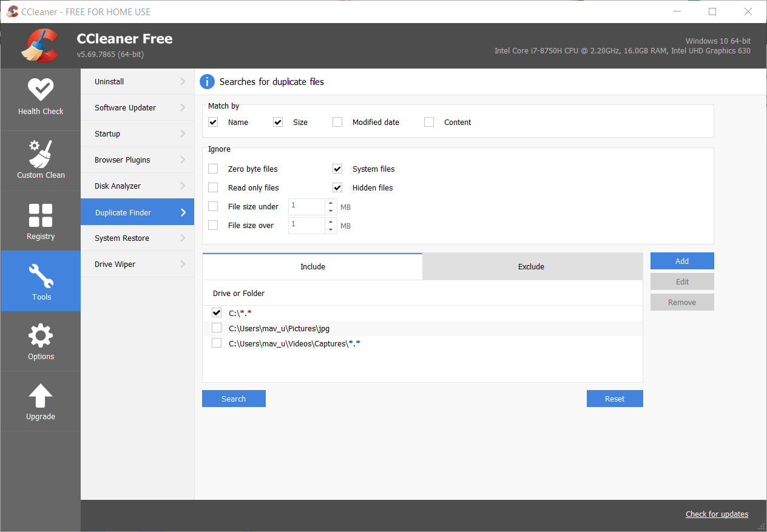
Task: Click CCleaner title bar app icon
Action: coord(12,12)
